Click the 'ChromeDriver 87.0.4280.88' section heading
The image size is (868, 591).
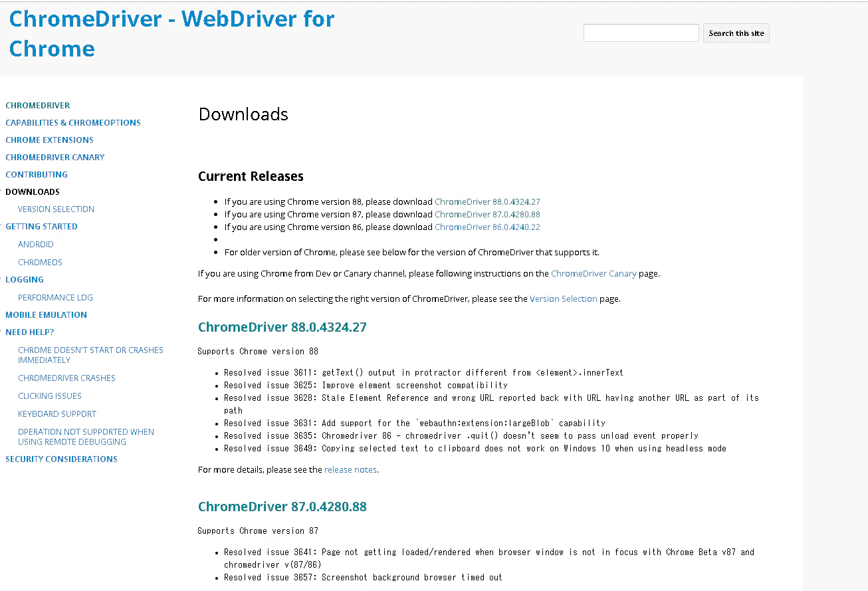click(282, 507)
